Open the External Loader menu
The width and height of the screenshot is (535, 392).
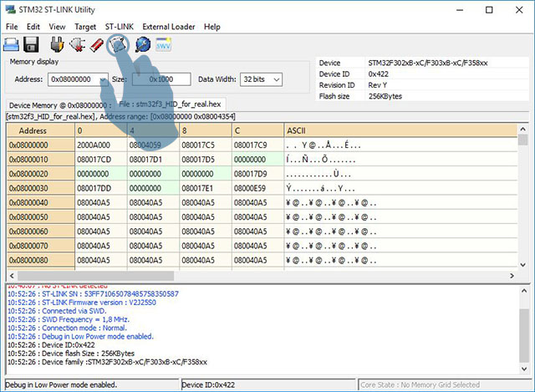[169, 27]
